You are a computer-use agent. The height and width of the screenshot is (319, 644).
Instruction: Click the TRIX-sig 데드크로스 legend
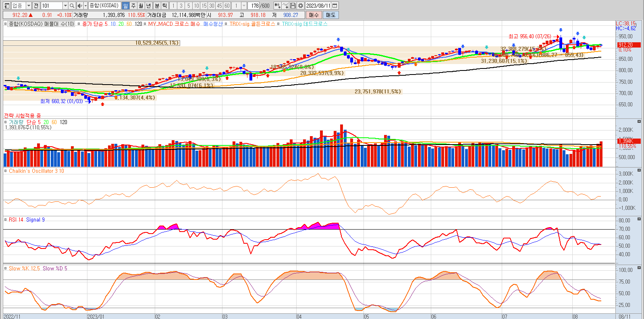[x=305, y=24]
